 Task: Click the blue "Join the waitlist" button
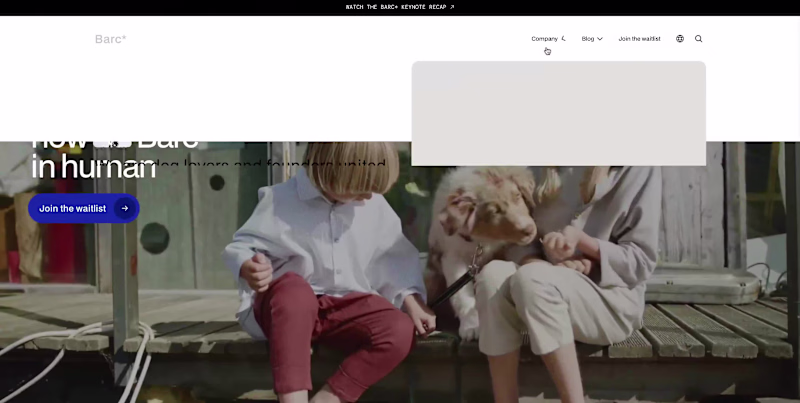(x=84, y=208)
